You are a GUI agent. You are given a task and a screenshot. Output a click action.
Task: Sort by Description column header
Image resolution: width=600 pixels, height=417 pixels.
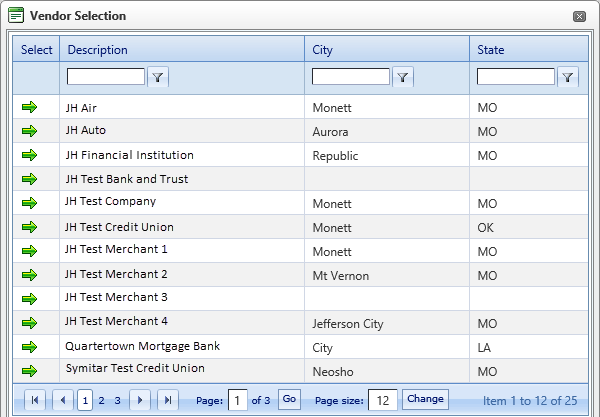pyautogui.click(x=98, y=50)
